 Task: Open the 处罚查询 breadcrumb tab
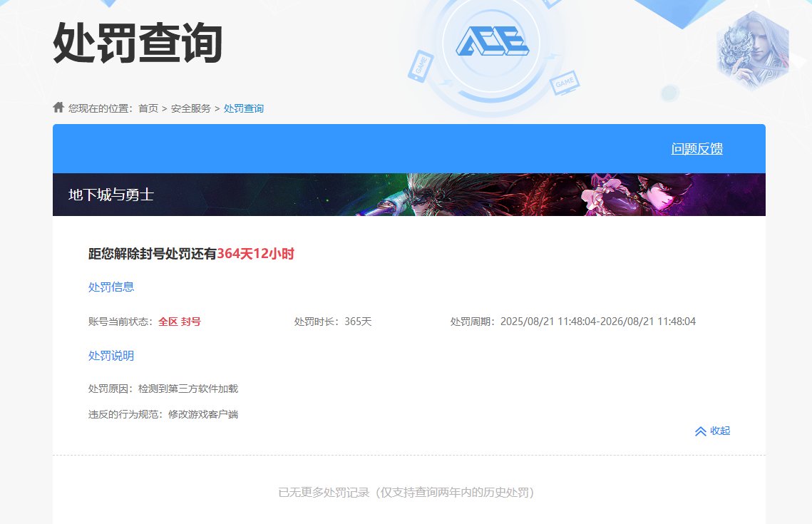coord(243,108)
